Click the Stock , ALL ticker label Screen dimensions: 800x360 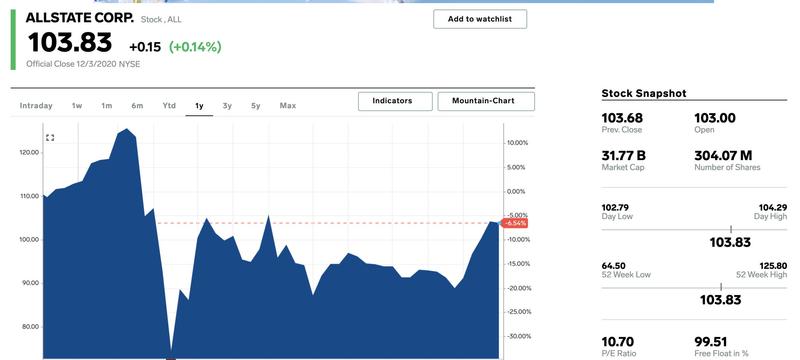click(x=161, y=20)
